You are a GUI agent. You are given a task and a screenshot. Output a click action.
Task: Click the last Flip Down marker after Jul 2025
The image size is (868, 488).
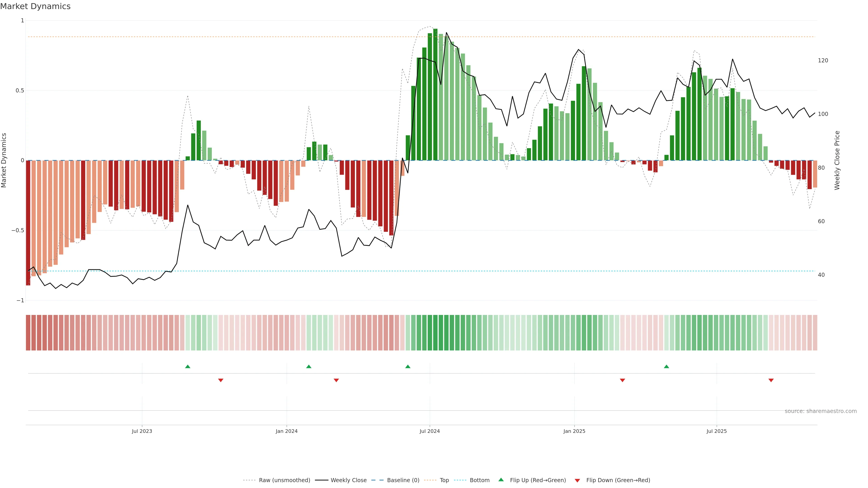pyautogui.click(x=771, y=380)
